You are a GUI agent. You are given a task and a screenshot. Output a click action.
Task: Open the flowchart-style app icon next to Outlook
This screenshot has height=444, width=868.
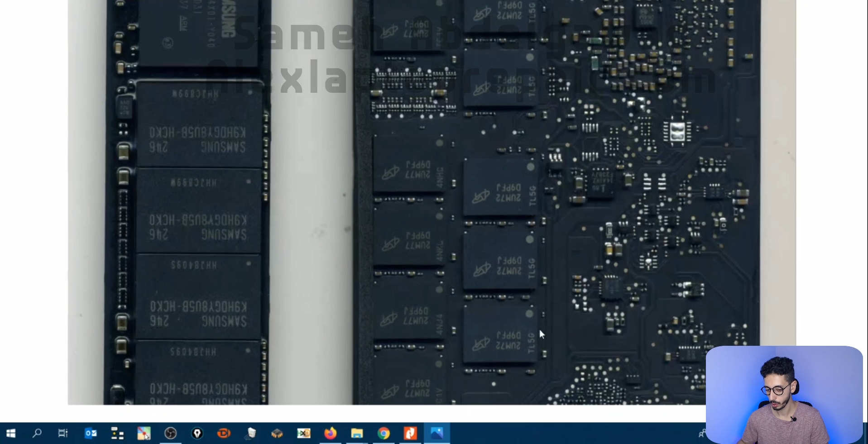click(x=117, y=433)
